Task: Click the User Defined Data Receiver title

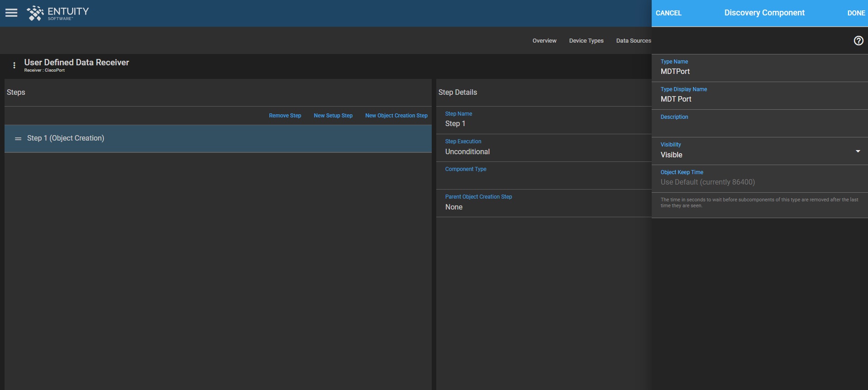Action: click(x=77, y=62)
